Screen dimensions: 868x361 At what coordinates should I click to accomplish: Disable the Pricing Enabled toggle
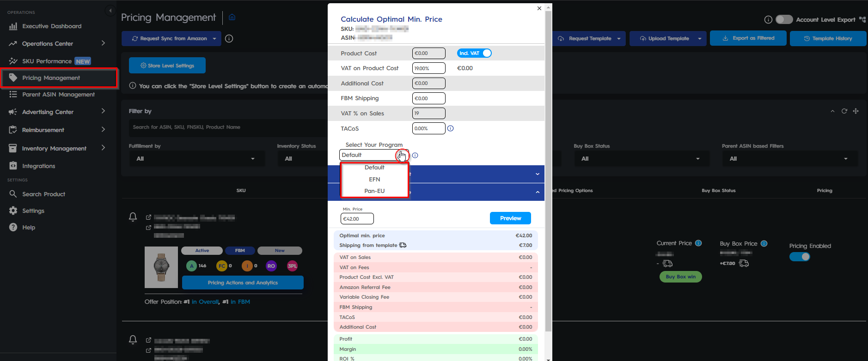[x=800, y=257]
